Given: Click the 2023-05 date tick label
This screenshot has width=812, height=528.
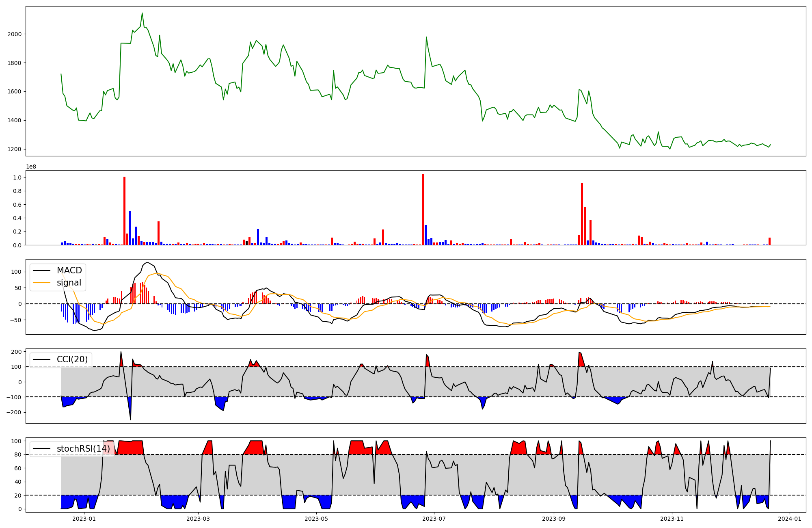Looking at the screenshot, I should click(316, 519).
